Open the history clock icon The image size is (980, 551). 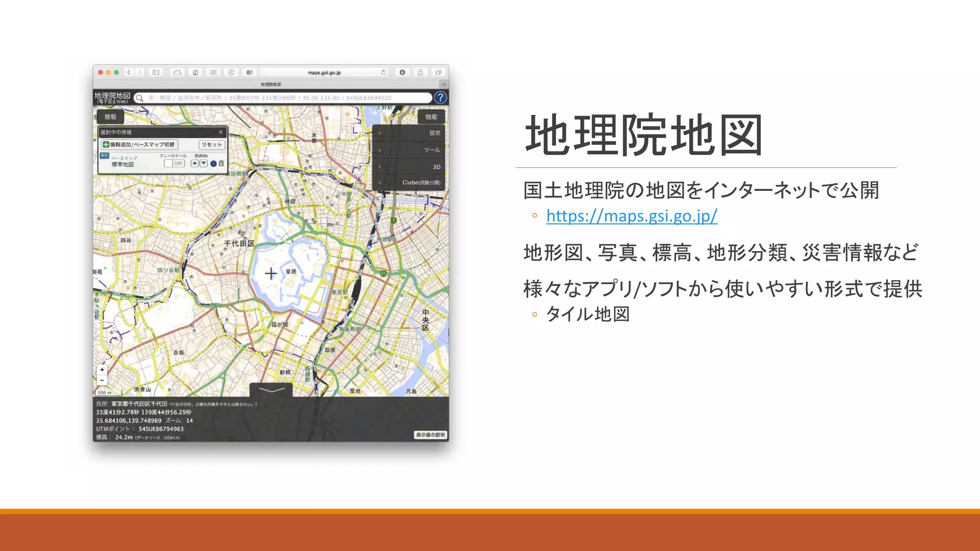coord(231,72)
